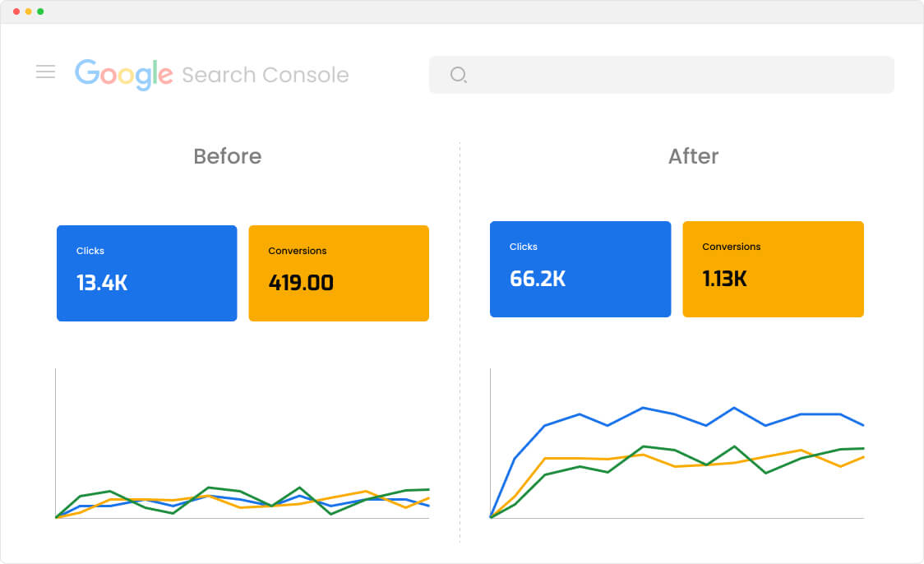924x564 pixels.
Task: Select the blue Clicks card under After
Action: point(580,269)
